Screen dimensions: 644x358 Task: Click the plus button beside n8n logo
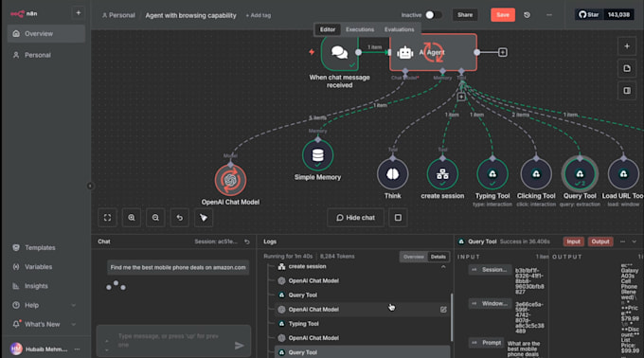click(x=78, y=12)
